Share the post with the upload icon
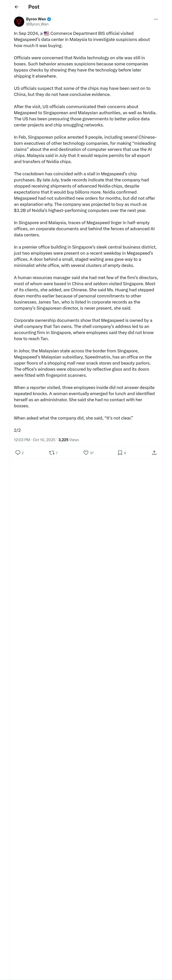172x980 pixels. (154, 452)
